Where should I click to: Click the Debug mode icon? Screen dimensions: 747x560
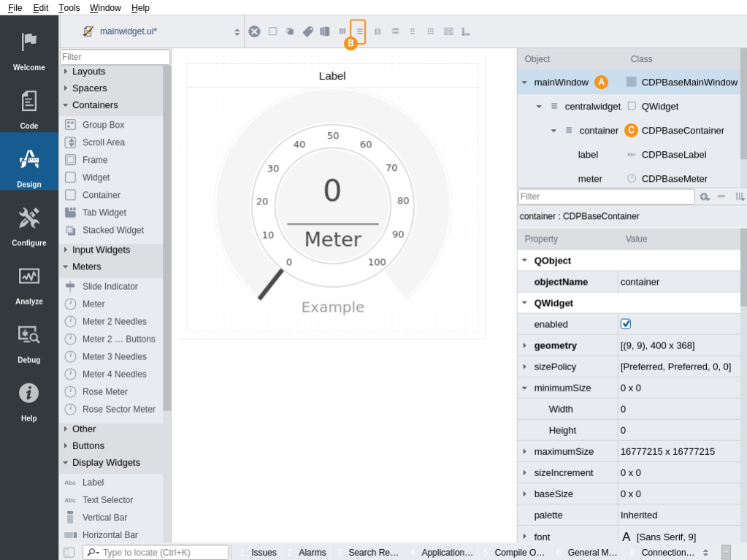point(29,337)
